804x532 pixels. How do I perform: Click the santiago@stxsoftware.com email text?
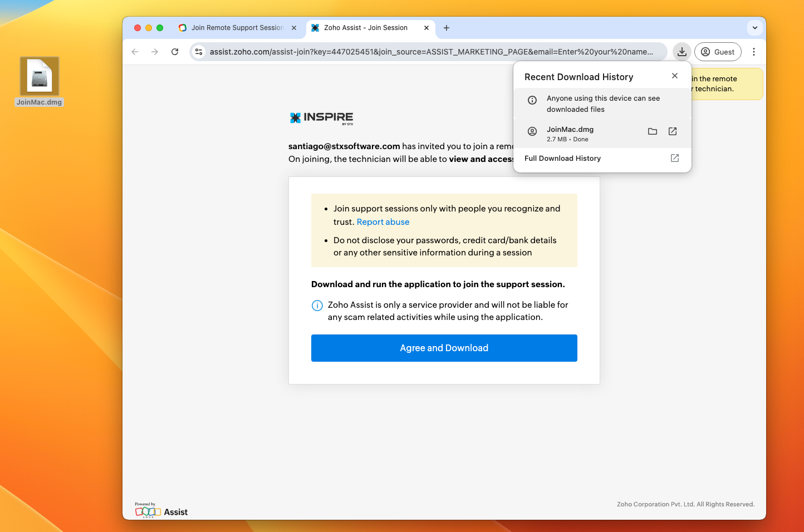(x=344, y=146)
